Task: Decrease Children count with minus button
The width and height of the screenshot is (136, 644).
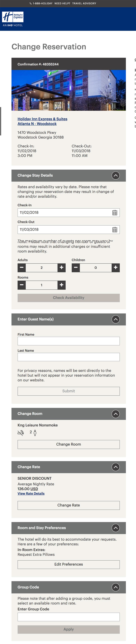Action: [76, 267]
